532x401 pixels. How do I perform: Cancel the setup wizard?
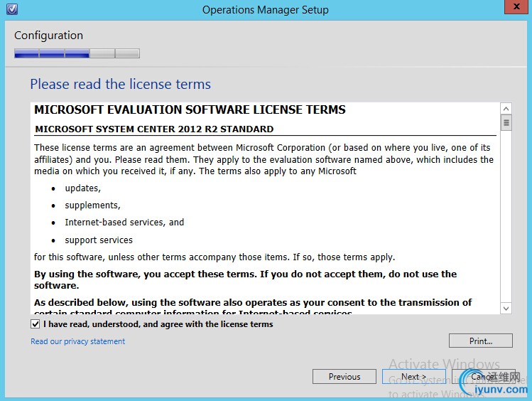pos(484,377)
